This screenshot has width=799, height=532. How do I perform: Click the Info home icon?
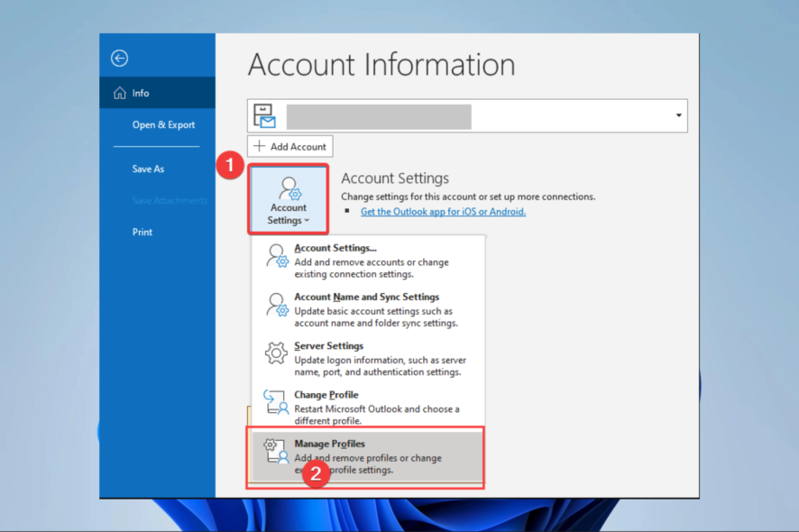[x=120, y=93]
